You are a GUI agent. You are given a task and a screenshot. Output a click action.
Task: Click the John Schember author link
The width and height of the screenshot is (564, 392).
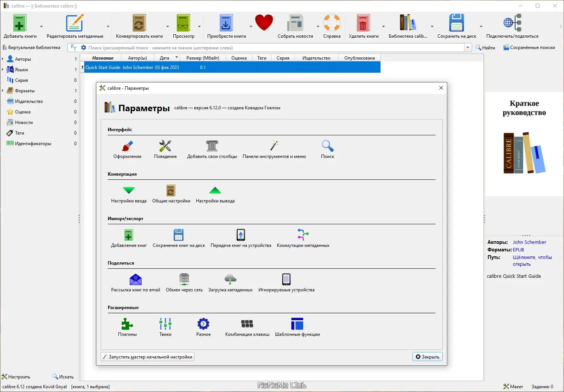click(x=529, y=242)
